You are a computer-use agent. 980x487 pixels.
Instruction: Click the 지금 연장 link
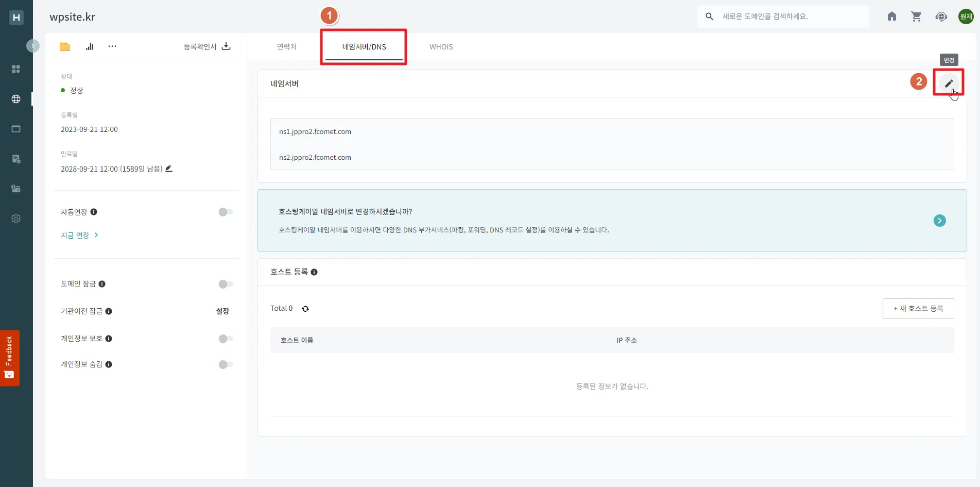[80, 235]
